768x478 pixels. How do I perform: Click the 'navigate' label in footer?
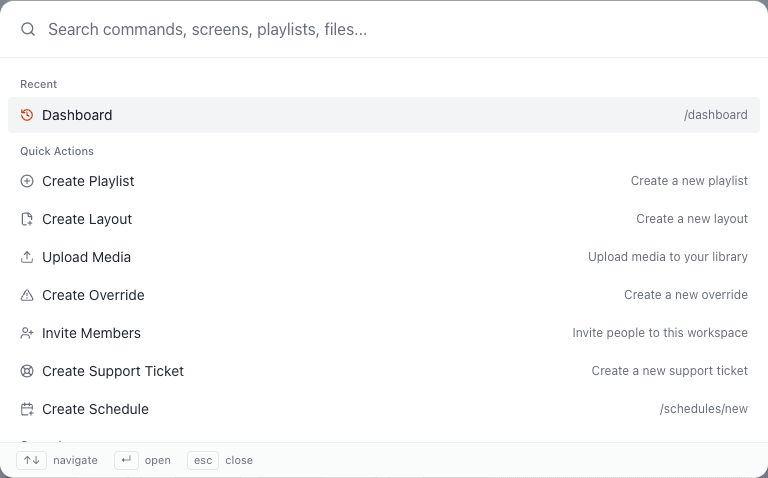pos(75,460)
